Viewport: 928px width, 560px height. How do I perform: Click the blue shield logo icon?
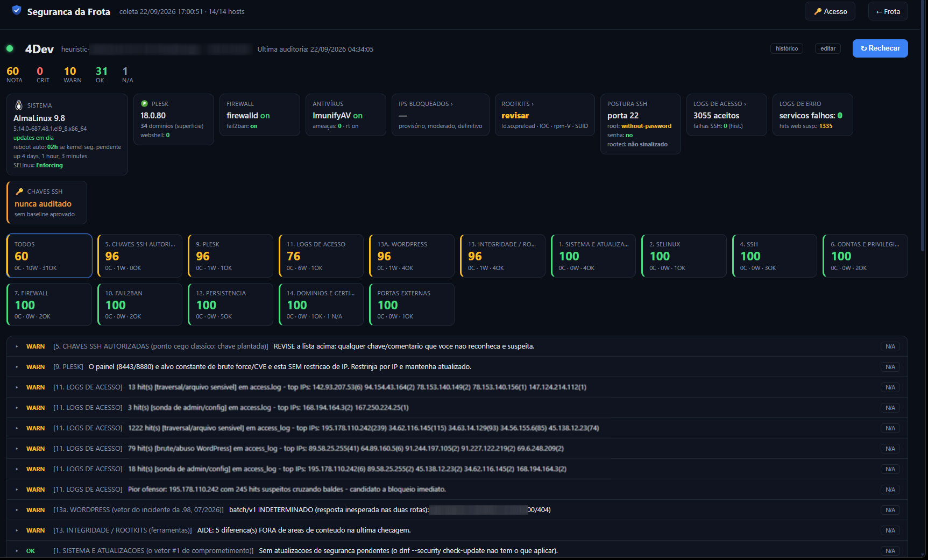17,10
